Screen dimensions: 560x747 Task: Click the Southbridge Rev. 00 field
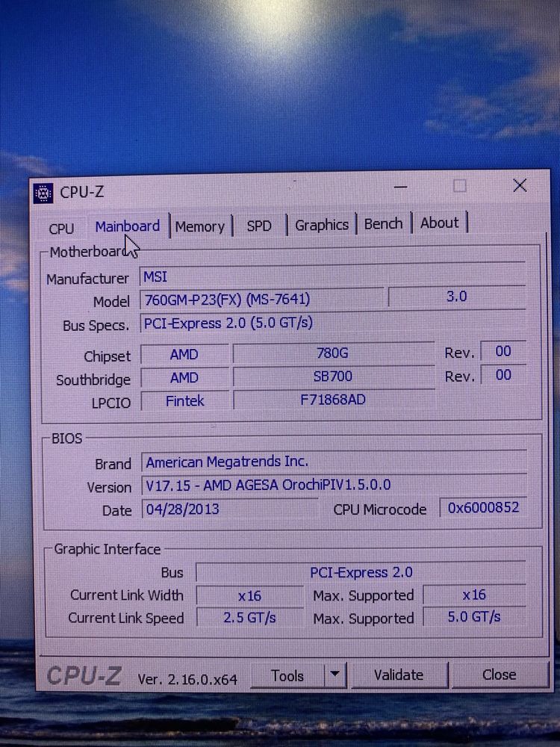coord(503,375)
